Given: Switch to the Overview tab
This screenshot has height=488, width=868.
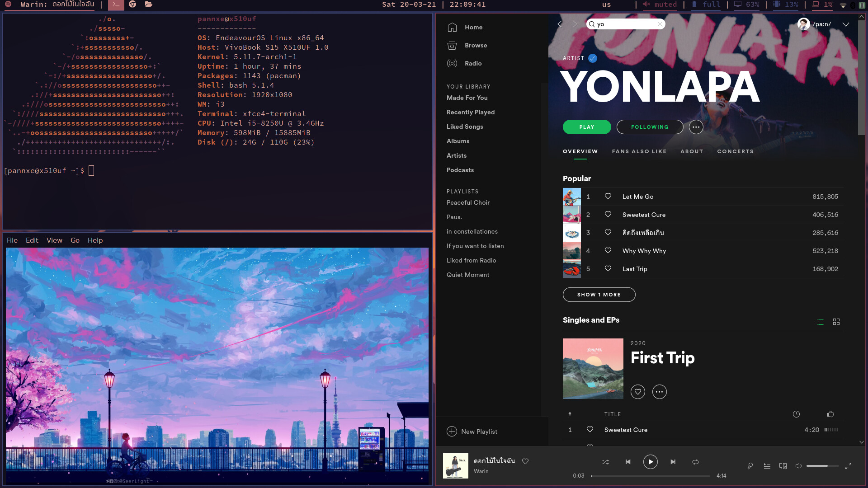Looking at the screenshot, I should (x=580, y=151).
